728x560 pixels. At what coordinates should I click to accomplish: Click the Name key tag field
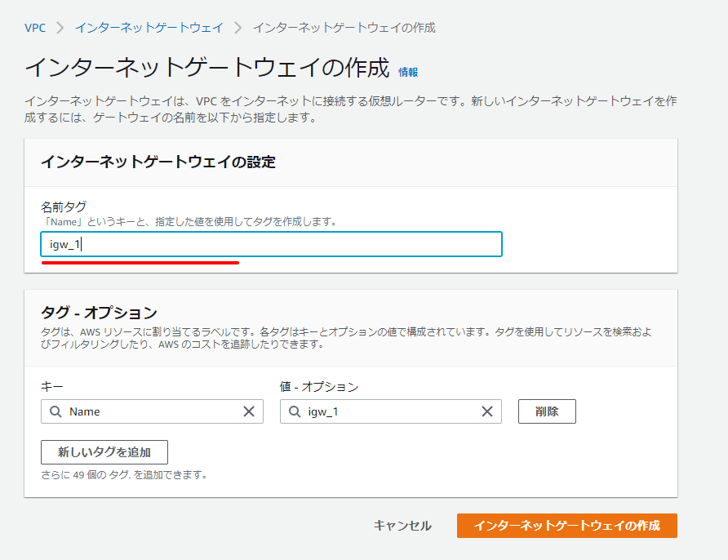point(152,411)
